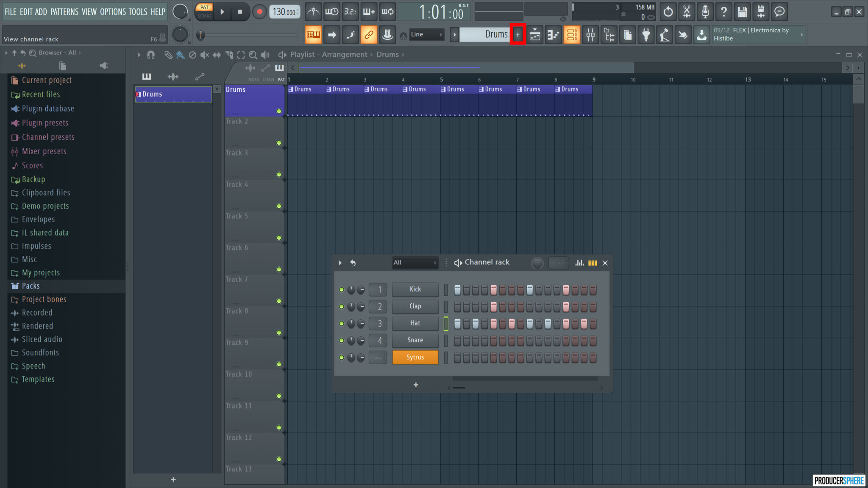The height and width of the screenshot is (488, 868).
Task: Click the export audio icon near FLEX banner
Action: (x=701, y=35)
